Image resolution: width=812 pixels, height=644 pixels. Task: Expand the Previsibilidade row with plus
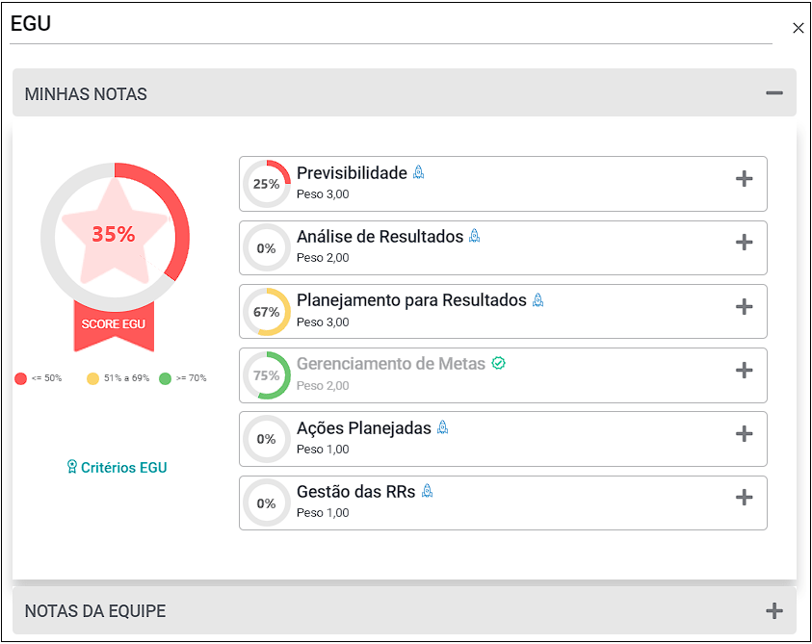(x=745, y=179)
